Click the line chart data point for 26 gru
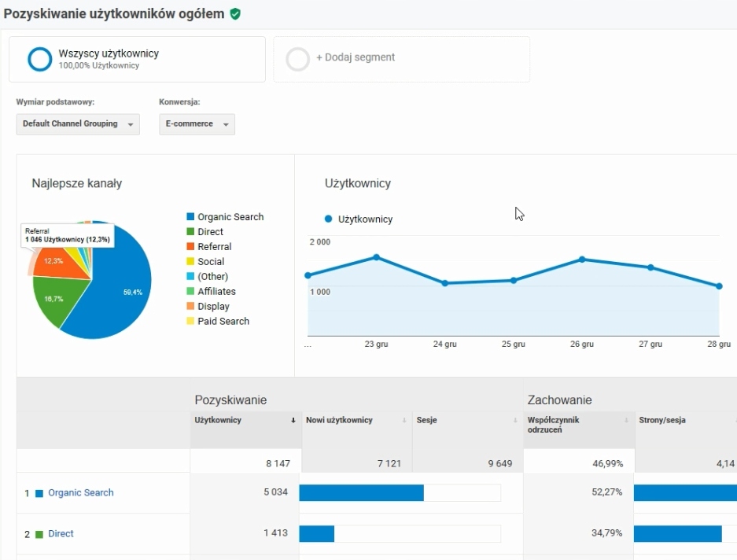Image resolution: width=737 pixels, height=560 pixels. click(582, 259)
